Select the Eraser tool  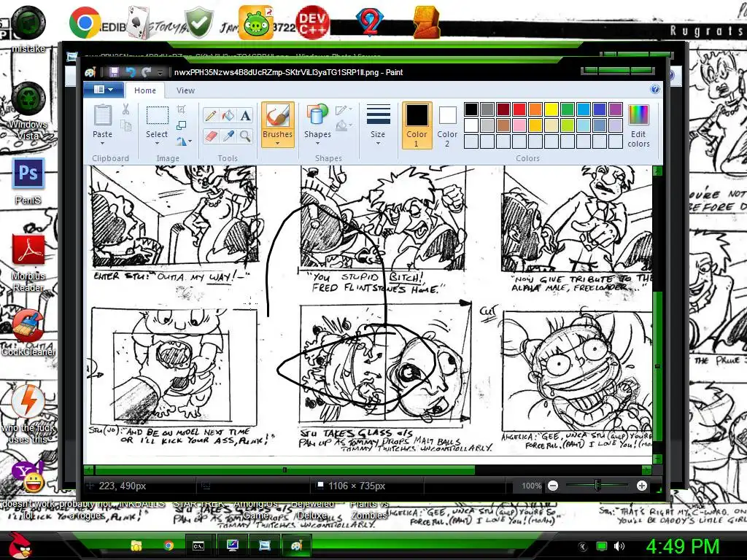pos(211,136)
